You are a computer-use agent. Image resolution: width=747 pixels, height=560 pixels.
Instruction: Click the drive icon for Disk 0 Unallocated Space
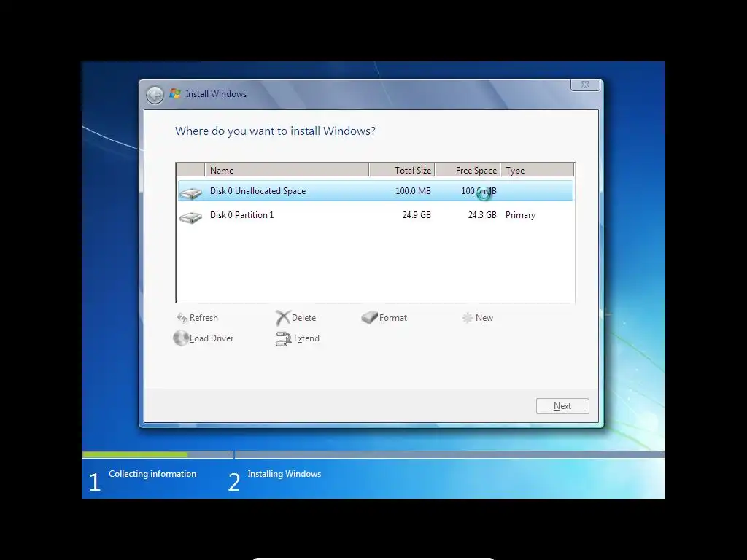191,192
